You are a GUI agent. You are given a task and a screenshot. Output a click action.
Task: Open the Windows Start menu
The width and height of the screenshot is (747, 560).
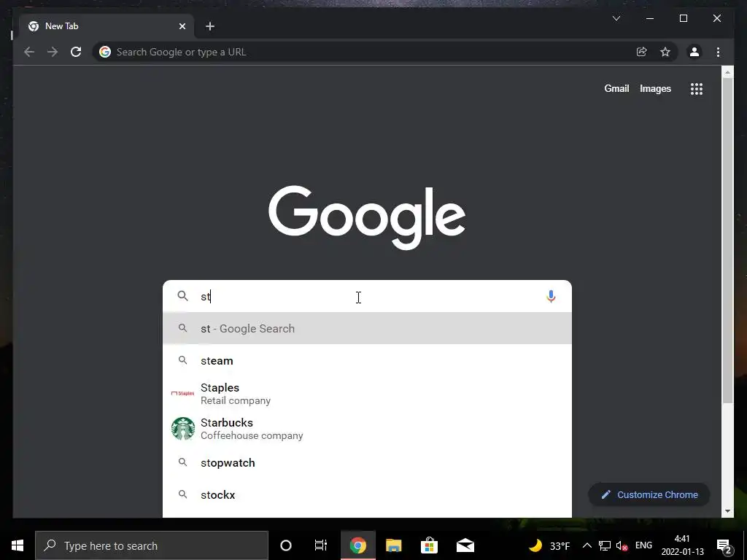click(x=18, y=545)
